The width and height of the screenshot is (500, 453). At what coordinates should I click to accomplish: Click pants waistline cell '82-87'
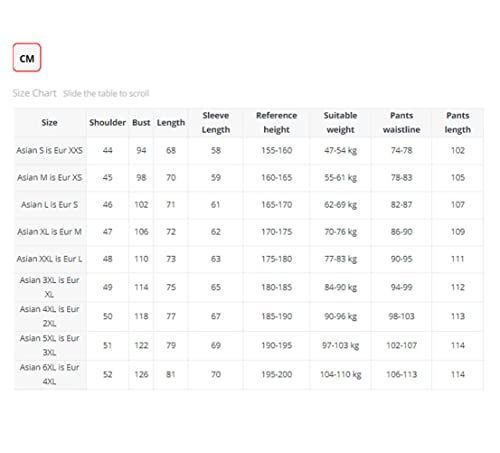pyautogui.click(x=401, y=205)
